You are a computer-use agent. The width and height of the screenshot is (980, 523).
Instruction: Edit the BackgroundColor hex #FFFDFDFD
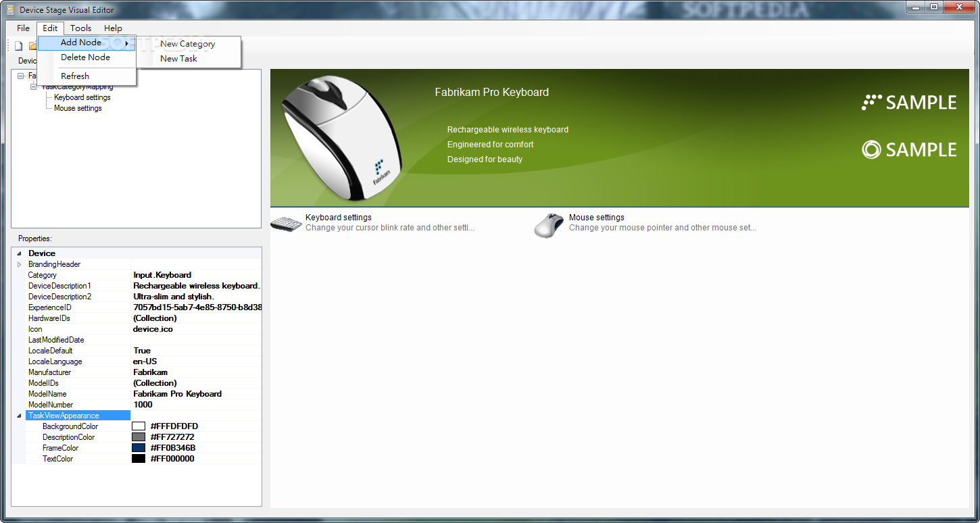pos(174,426)
